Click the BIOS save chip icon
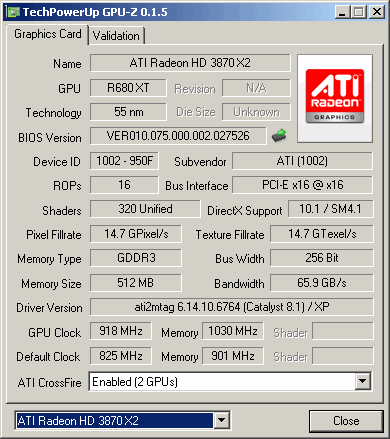Image resolution: width=390 pixels, height=439 pixels. [x=279, y=136]
